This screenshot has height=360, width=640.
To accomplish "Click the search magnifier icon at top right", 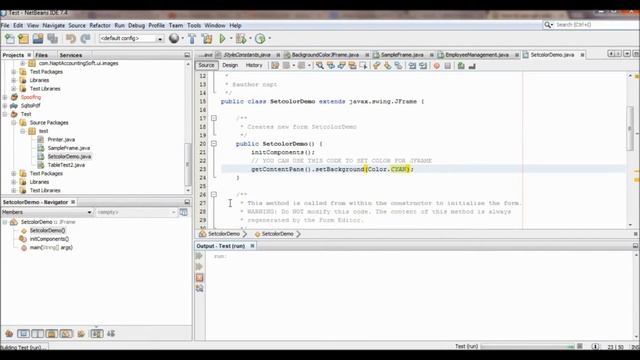I will pyautogui.click(x=547, y=25).
